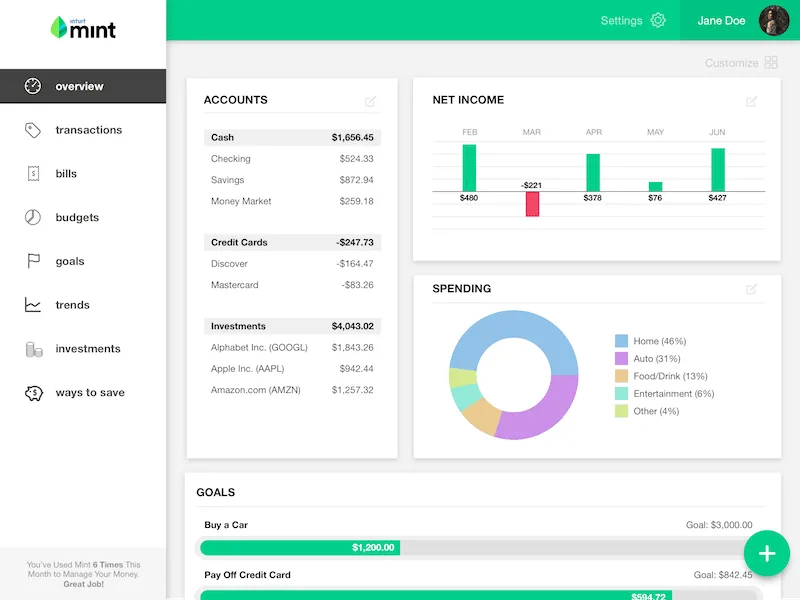800x600 pixels.
Task: Click the budgets pie icon
Action: point(33,217)
